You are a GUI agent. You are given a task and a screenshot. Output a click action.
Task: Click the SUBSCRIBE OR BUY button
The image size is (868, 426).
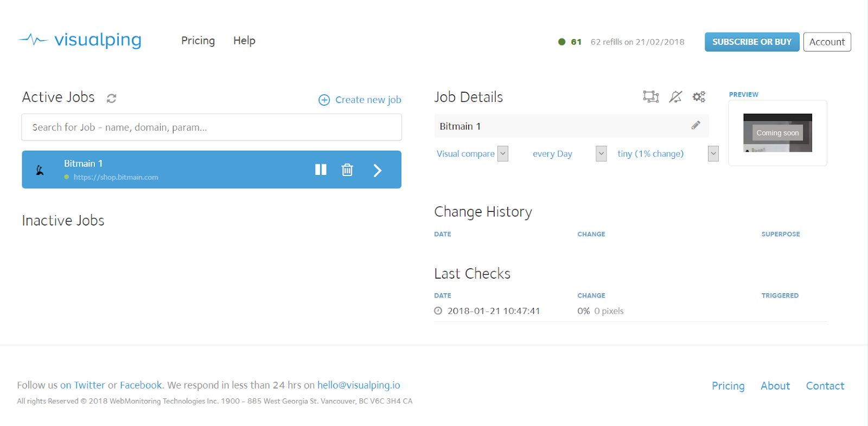[x=751, y=42]
